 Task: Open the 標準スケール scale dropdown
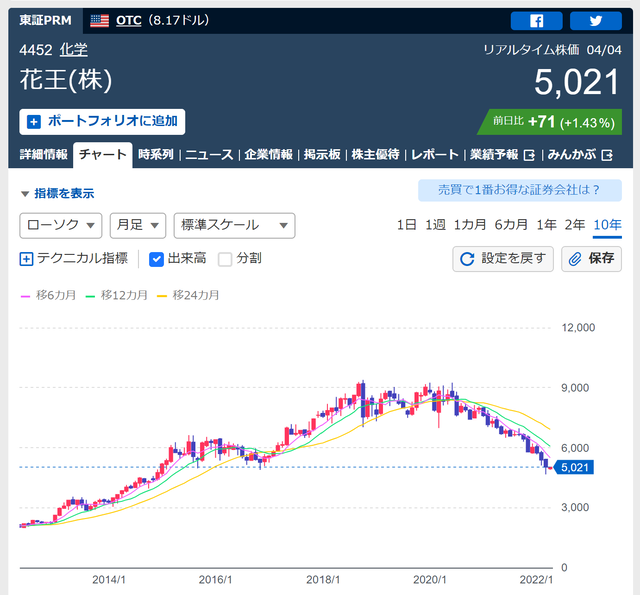tap(234, 225)
